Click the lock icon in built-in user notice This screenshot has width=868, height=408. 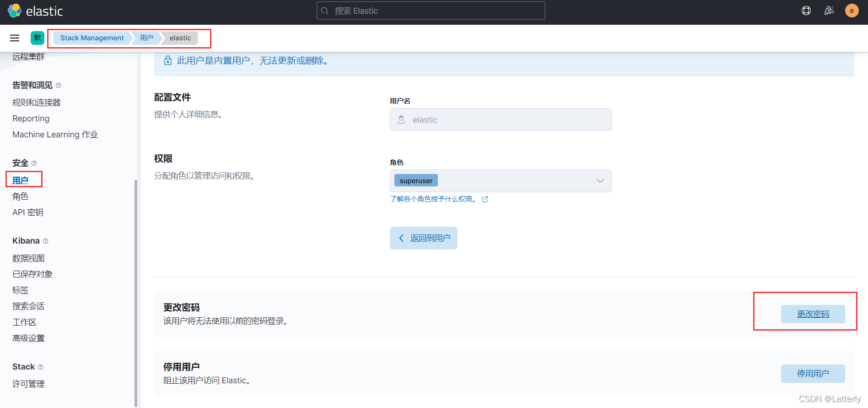tap(168, 60)
